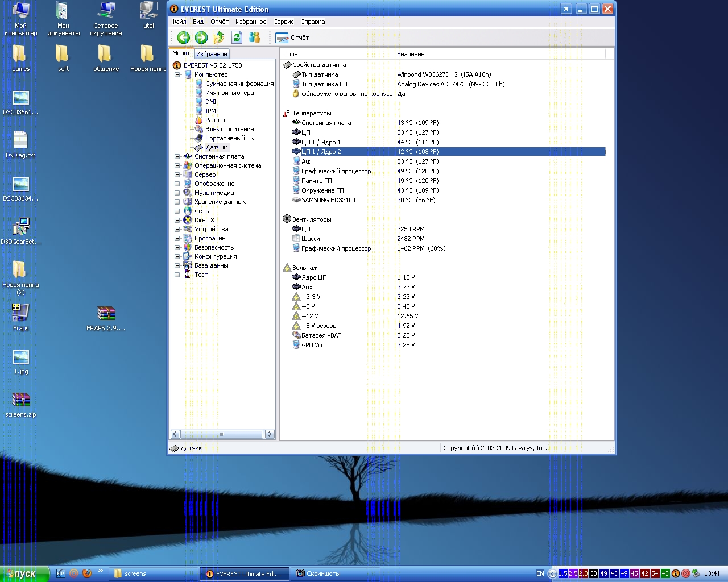Open the Вид menu
The image size is (728, 582).
pos(198,22)
